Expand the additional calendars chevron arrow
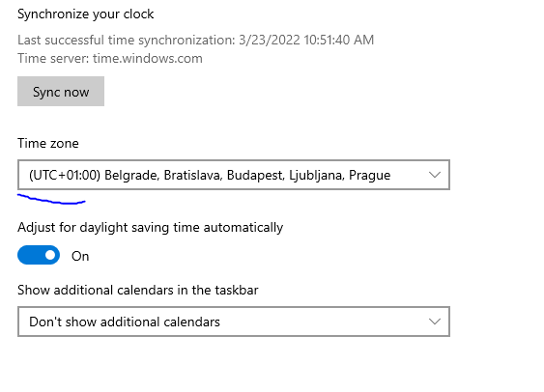 pyautogui.click(x=435, y=322)
